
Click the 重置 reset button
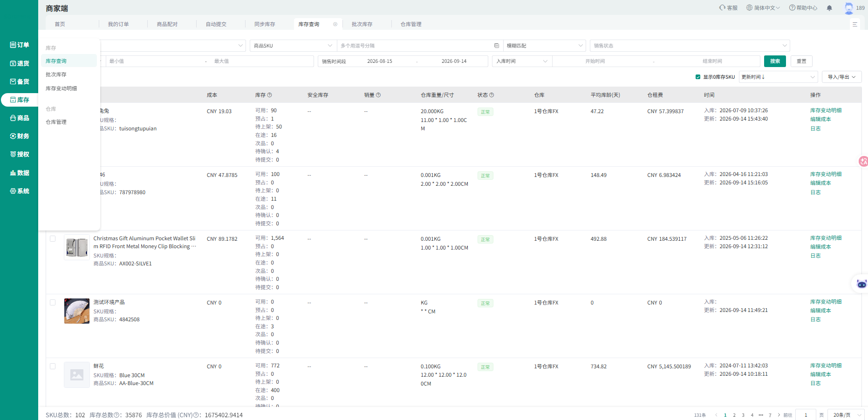[801, 61]
